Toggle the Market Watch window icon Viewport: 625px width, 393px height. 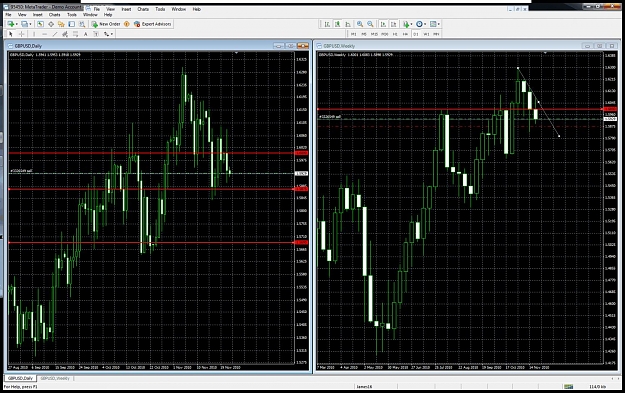click(x=40, y=24)
